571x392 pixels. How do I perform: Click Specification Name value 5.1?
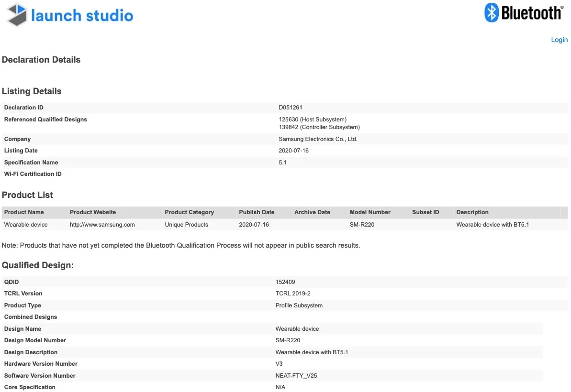click(282, 162)
